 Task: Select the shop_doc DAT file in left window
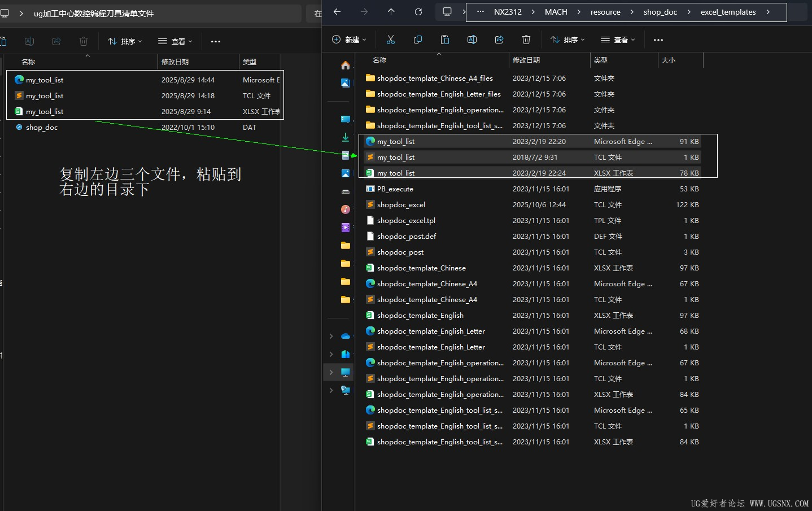click(x=42, y=128)
